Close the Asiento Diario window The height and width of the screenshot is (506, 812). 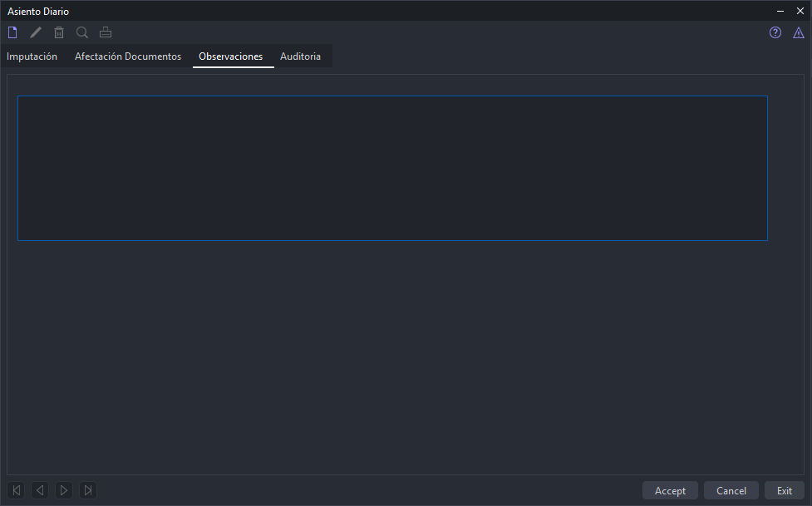pyautogui.click(x=800, y=11)
